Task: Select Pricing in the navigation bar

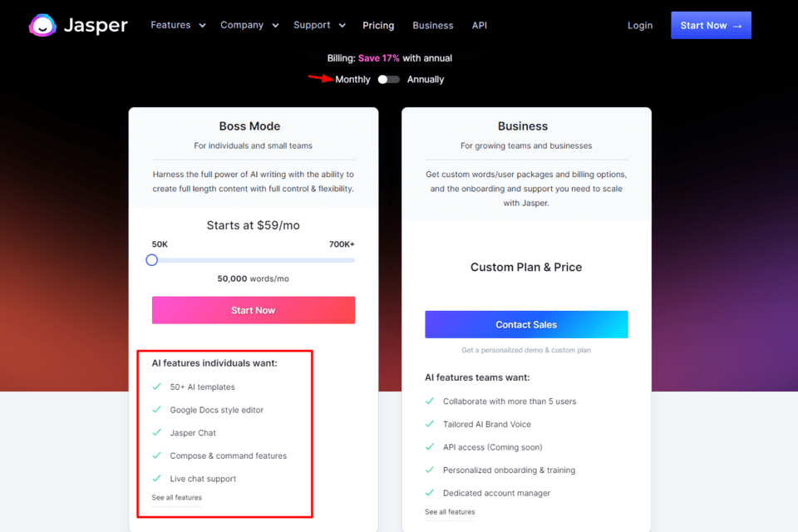Action: click(x=378, y=25)
